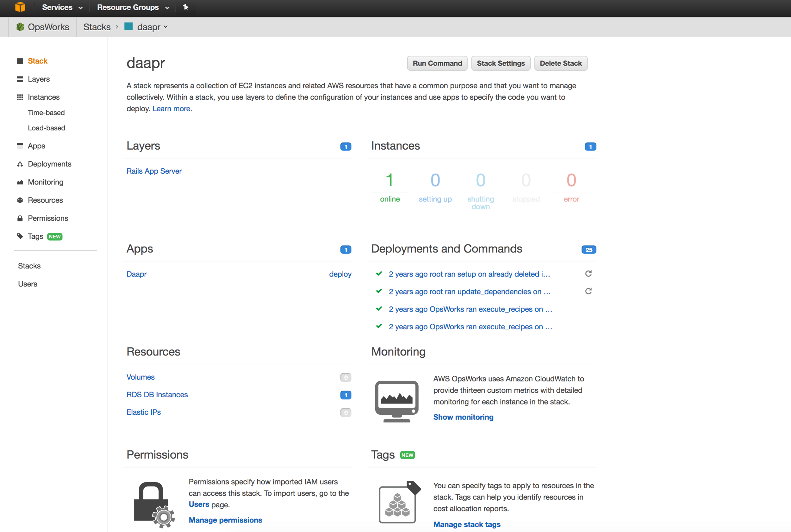The height and width of the screenshot is (532, 791).
Task: Click Show monitoring link
Action: tap(463, 417)
